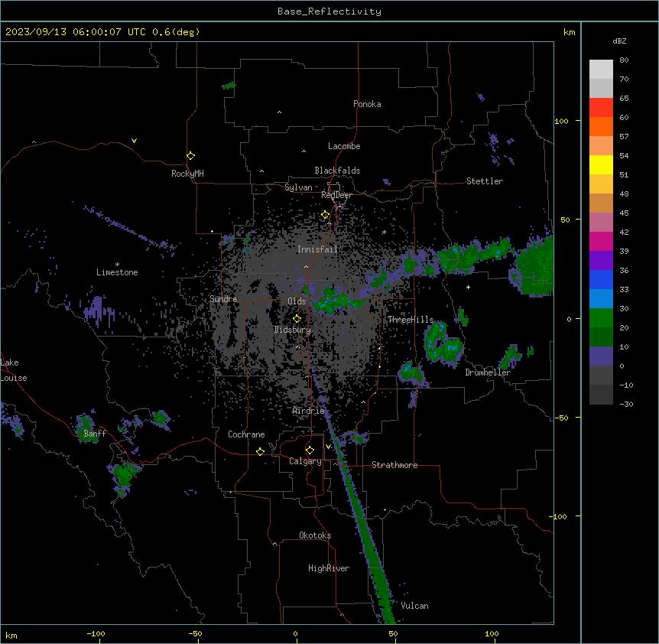
Task: Click the yellow diamond marker between Olds and Didsbury
Action: coord(297,319)
